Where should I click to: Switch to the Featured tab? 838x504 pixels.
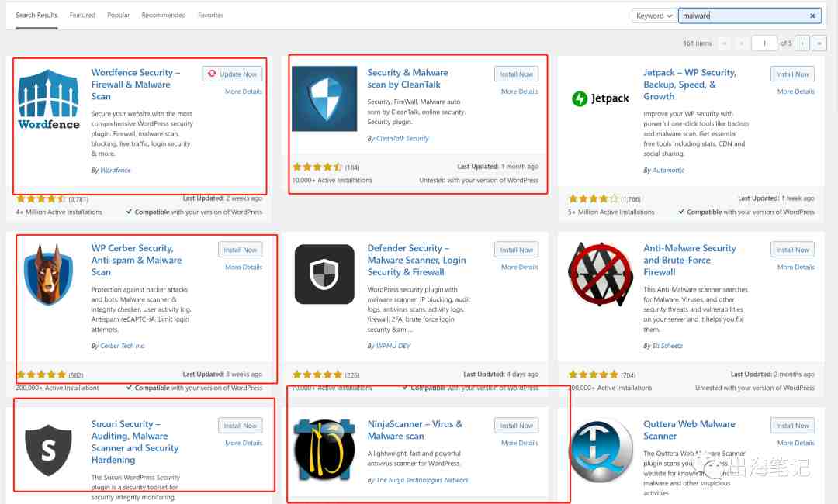pos(82,15)
